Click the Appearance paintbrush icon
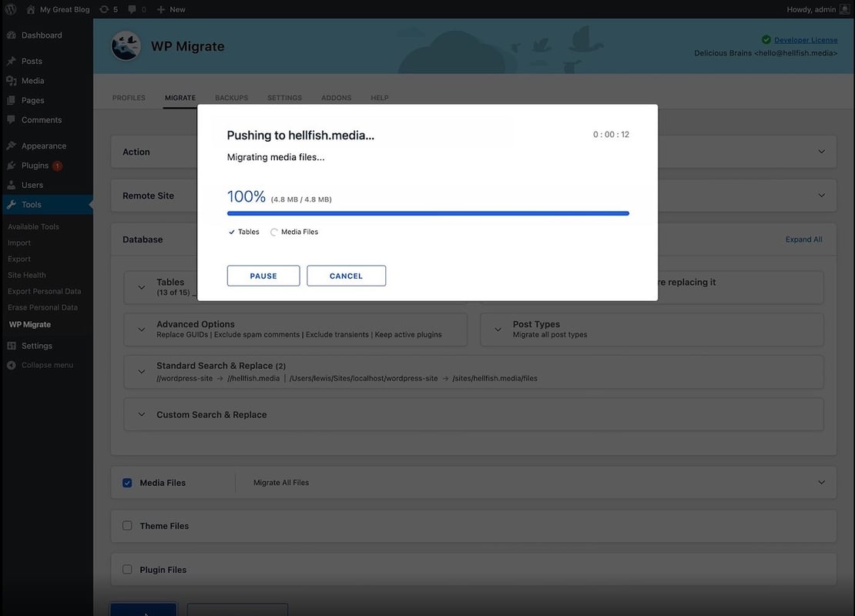Screen dimensions: 855x616 [11, 146]
